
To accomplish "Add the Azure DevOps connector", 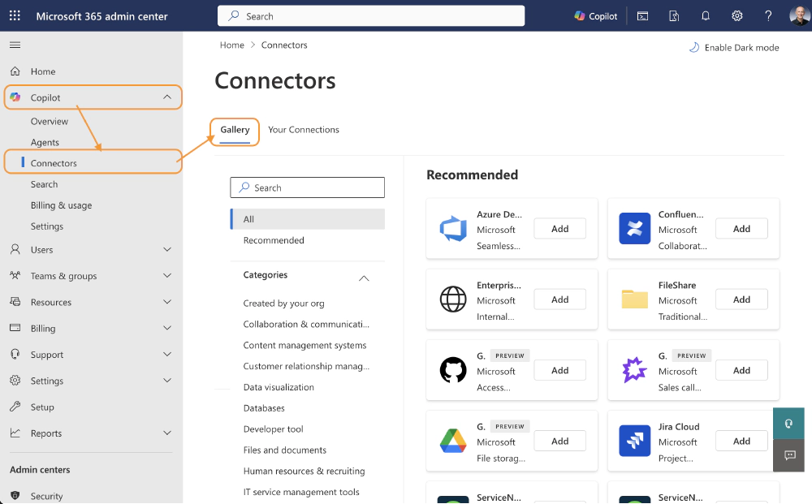I will [x=559, y=229].
